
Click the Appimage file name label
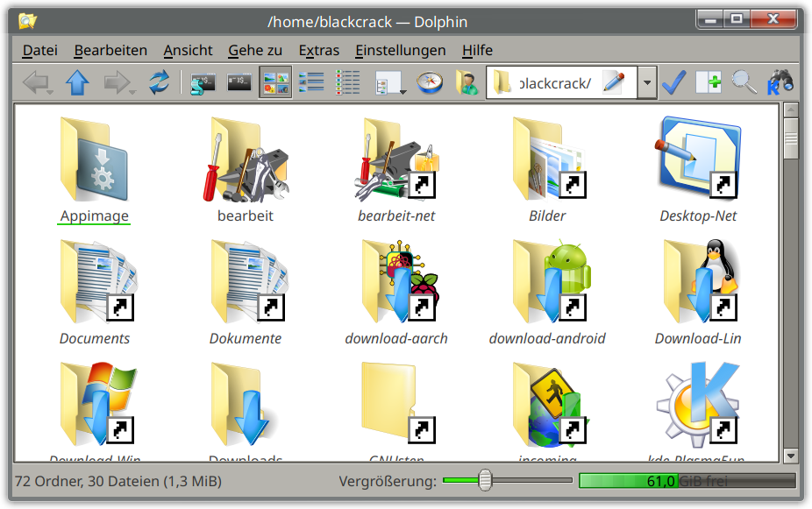coord(94,216)
